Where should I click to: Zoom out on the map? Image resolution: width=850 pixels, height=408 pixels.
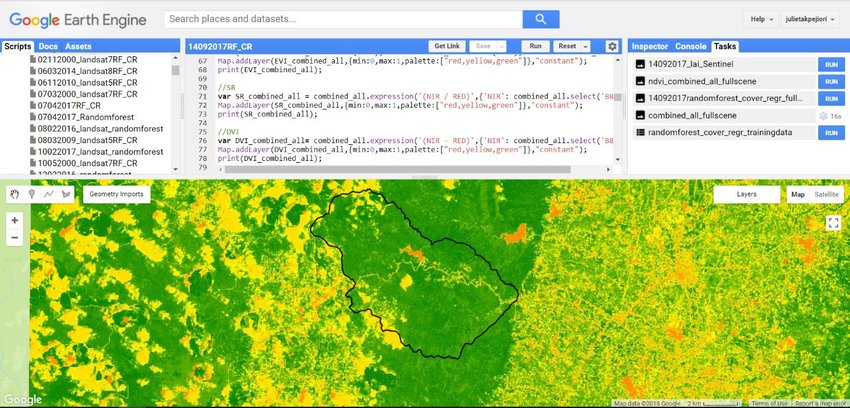point(15,238)
